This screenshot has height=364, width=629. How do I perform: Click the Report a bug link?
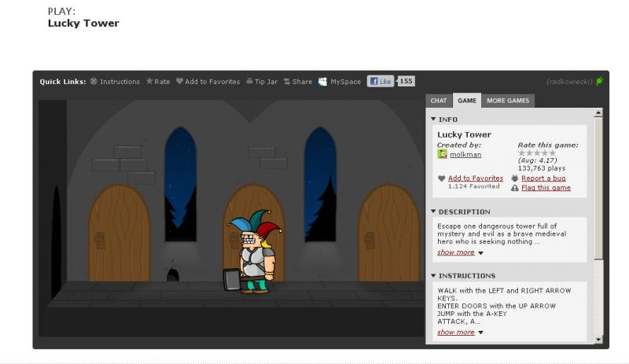click(x=543, y=178)
